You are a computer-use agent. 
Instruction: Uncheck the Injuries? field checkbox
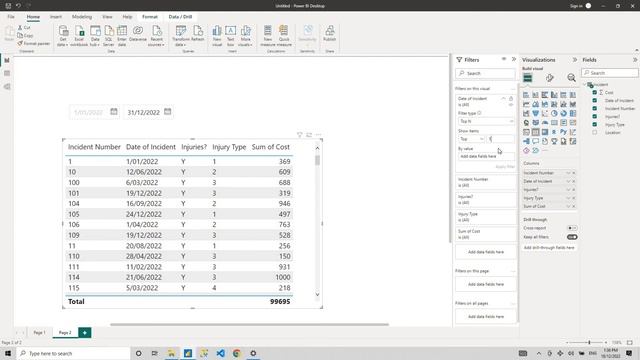pyautogui.click(x=594, y=116)
